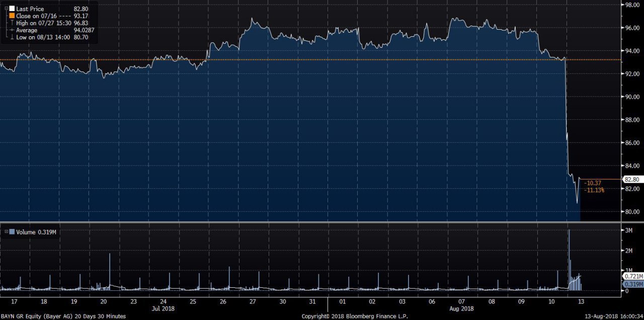Click the 98.00 price axis label
Screen dimensions: 644x320
point(632,5)
